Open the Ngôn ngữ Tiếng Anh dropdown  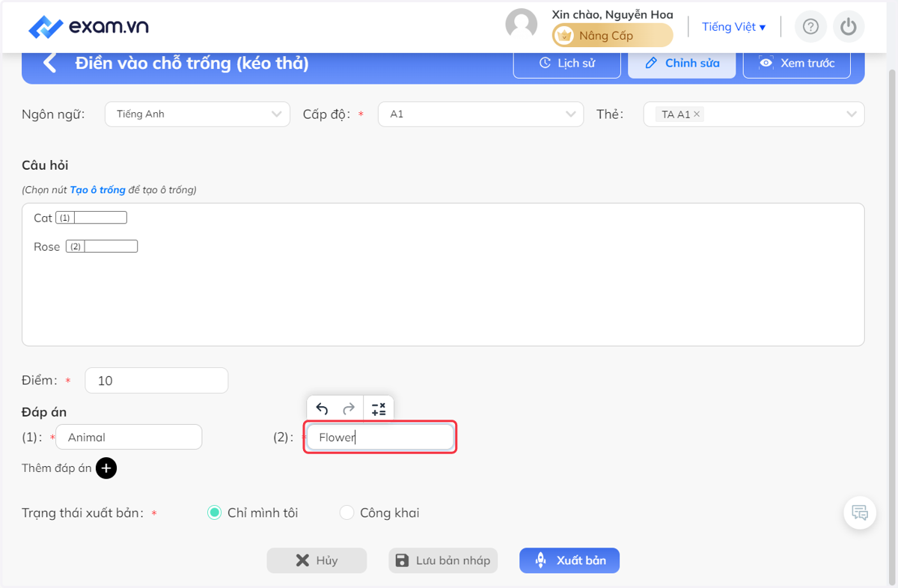[x=198, y=114]
